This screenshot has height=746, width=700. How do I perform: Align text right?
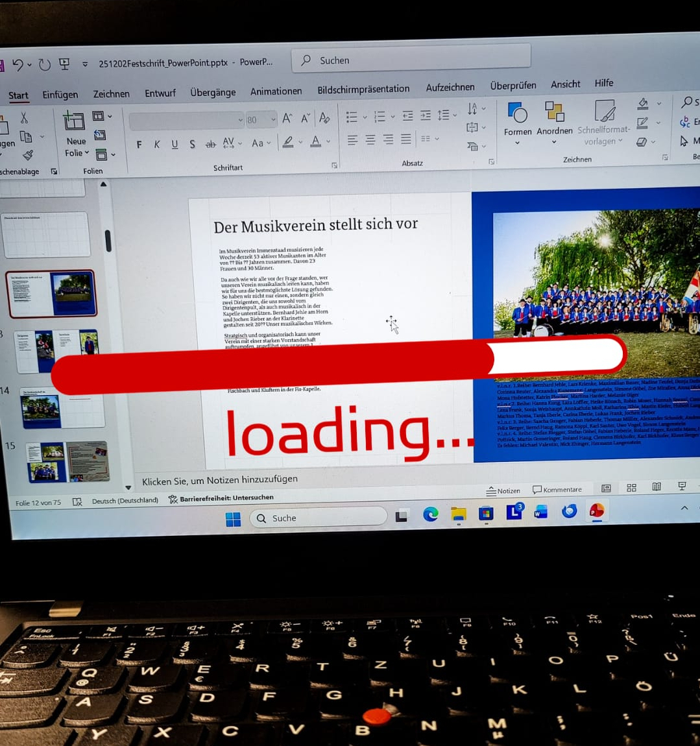pos(389,139)
